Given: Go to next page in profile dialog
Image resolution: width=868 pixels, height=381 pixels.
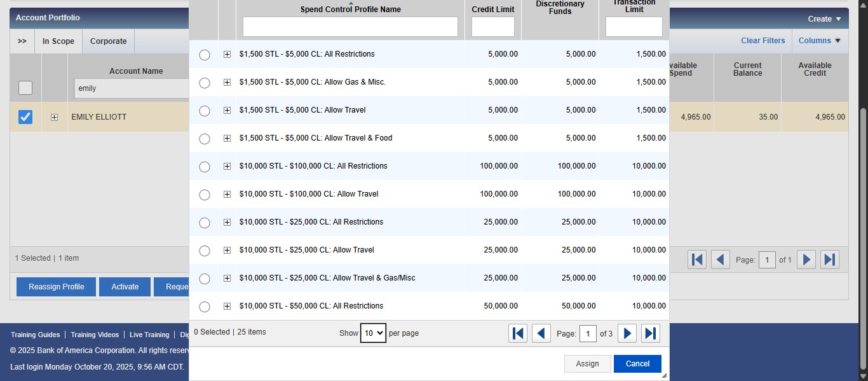Looking at the screenshot, I should pyautogui.click(x=627, y=333).
